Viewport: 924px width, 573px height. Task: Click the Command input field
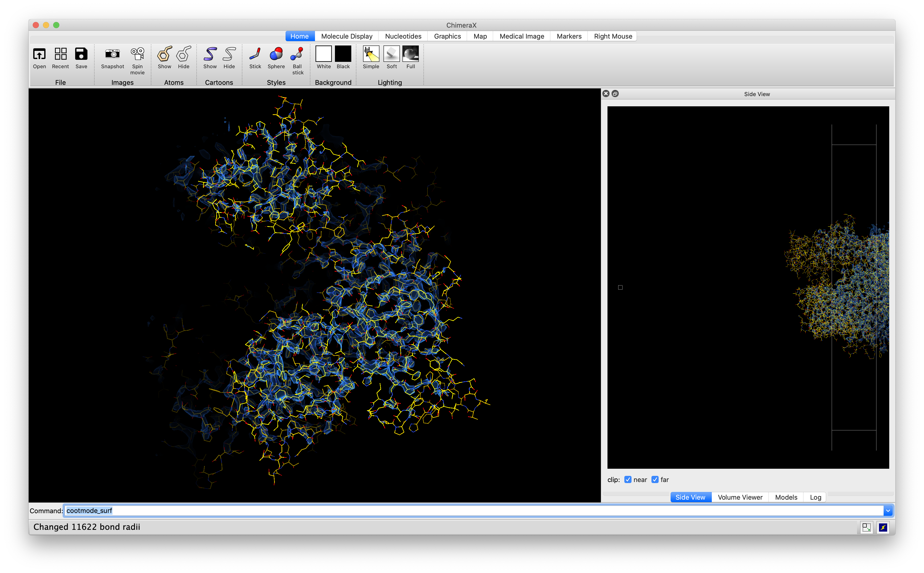[455, 510]
